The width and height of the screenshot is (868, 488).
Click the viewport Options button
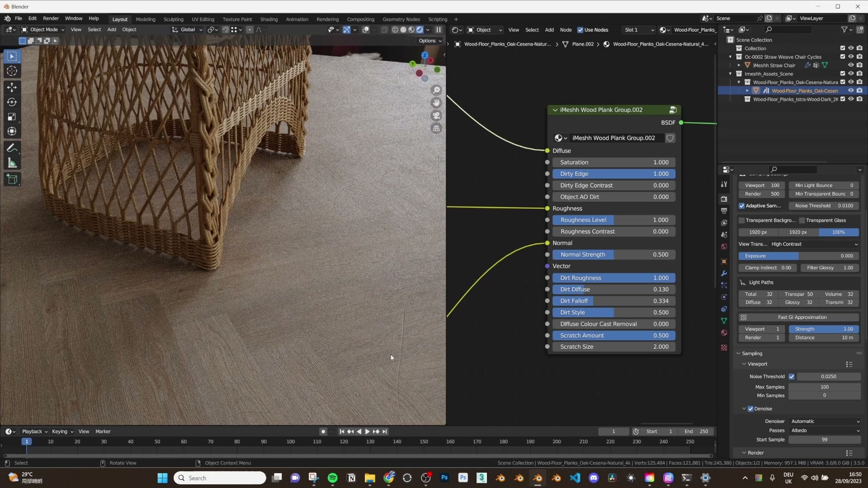pos(430,41)
